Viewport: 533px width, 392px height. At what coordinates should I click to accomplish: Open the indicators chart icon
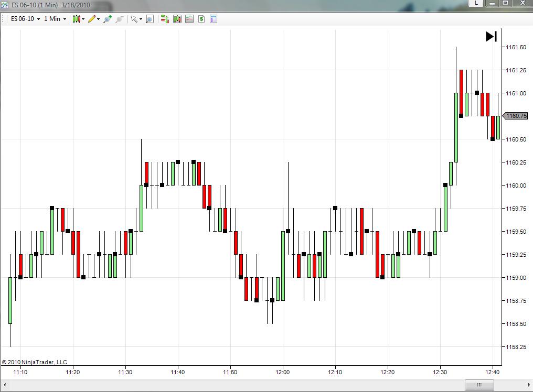click(x=189, y=19)
